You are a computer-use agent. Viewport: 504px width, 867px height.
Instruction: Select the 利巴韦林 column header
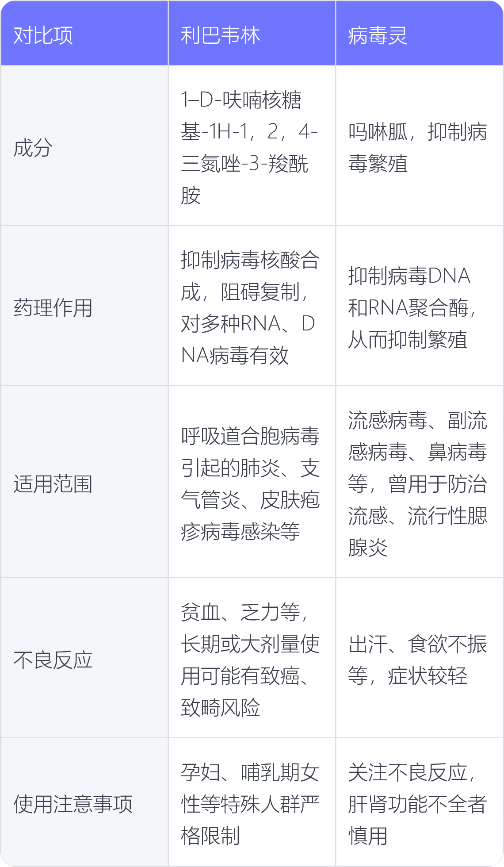220,35
